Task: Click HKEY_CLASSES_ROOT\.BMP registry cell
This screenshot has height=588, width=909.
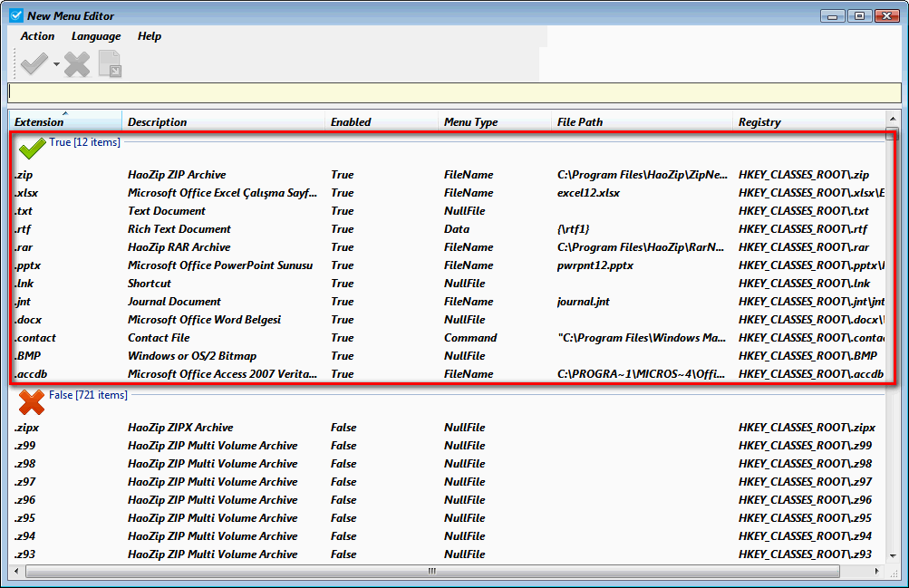Action: point(807,356)
